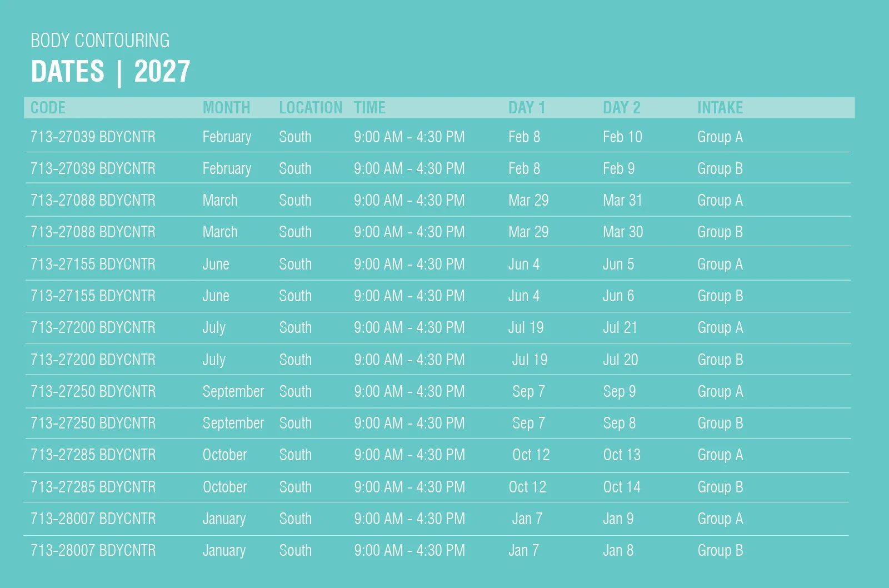Click code 713-27155 BDYCNTR for Group A
This screenshot has height=588, width=889.
(x=93, y=264)
